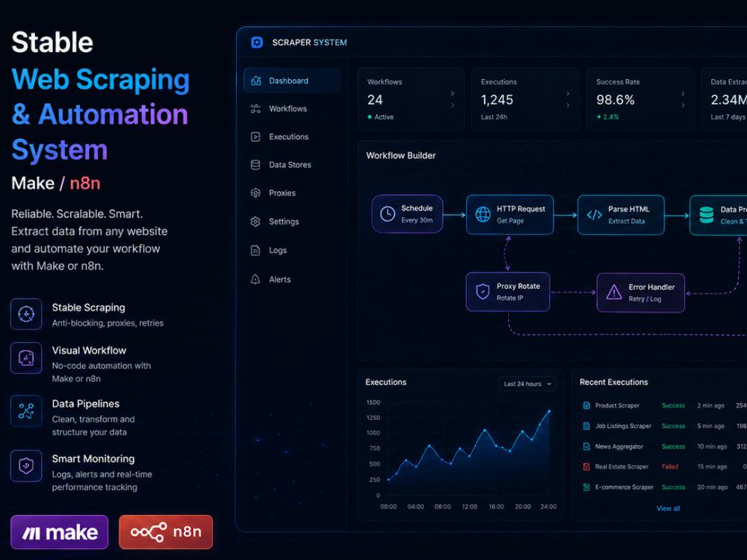Click the Smart Monitoring shield icon
This screenshot has height=560, width=747.
pyautogui.click(x=26, y=466)
